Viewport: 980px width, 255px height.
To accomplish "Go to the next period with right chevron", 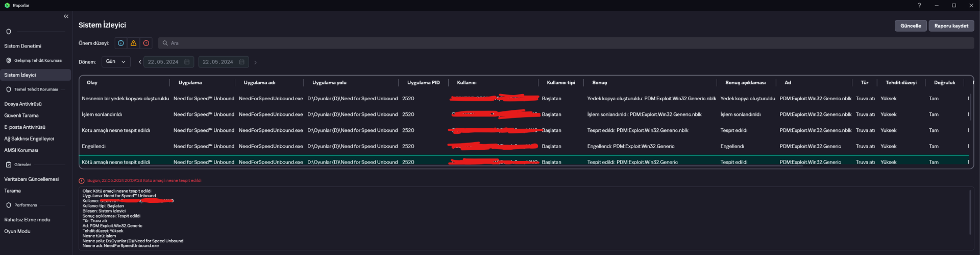I will 255,62.
